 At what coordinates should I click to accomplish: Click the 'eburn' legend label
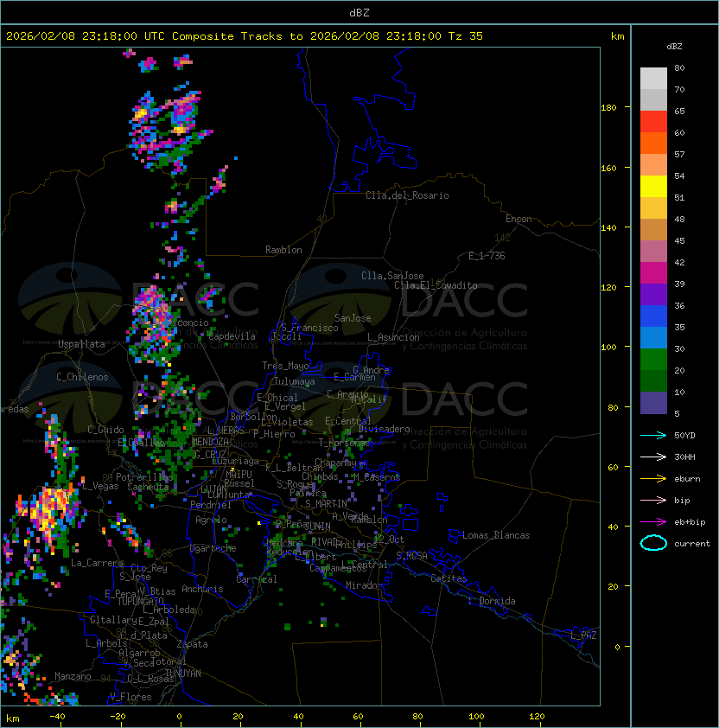pyautogui.click(x=687, y=479)
